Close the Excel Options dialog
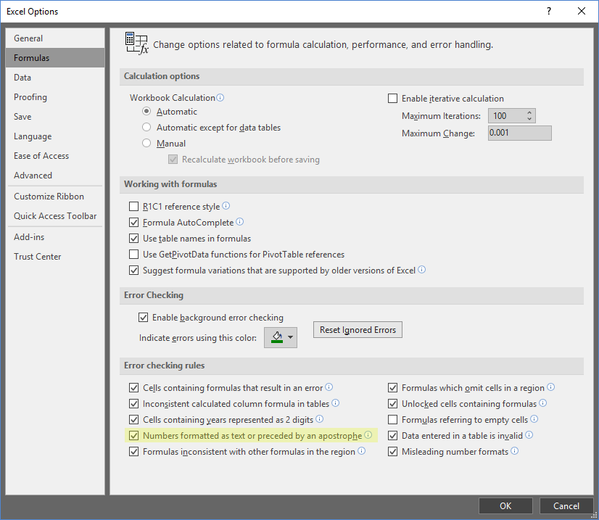Image resolution: width=599 pixels, height=520 pixels. (581, 11)
